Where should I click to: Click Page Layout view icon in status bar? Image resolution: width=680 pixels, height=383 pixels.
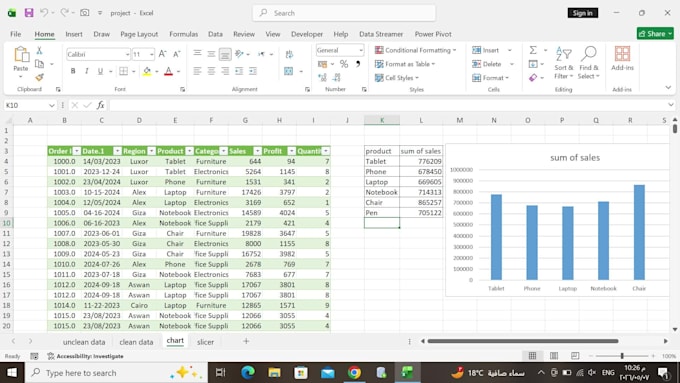point(554,356)
